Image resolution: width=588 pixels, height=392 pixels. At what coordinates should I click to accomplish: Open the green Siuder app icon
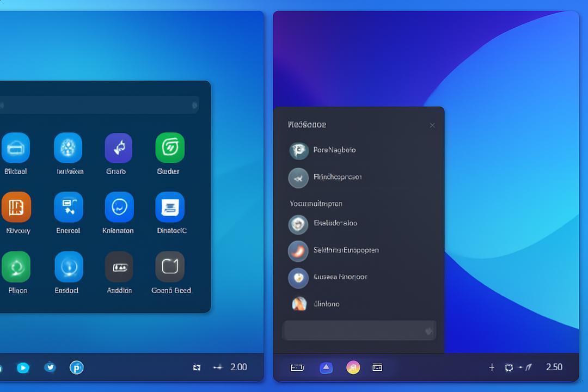170,148
